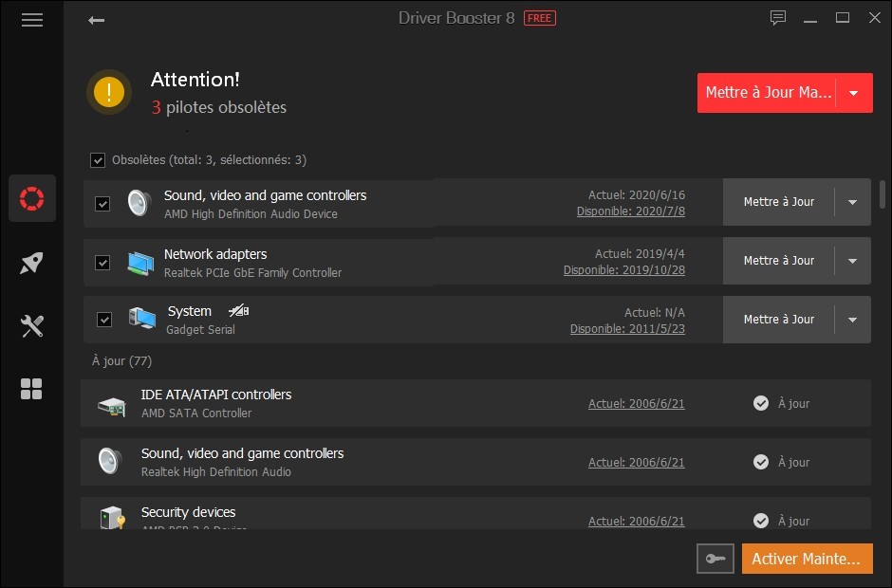Select the 'Realtek High Definition Audio' device name
Screen dimensions: 892x588
[216, 472]
